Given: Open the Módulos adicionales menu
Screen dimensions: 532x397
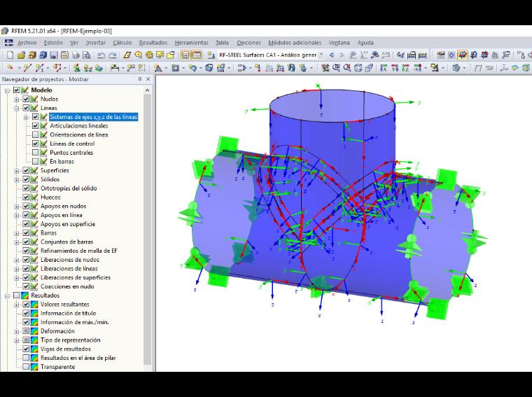Looking at the screenshot, I should 295,43.
